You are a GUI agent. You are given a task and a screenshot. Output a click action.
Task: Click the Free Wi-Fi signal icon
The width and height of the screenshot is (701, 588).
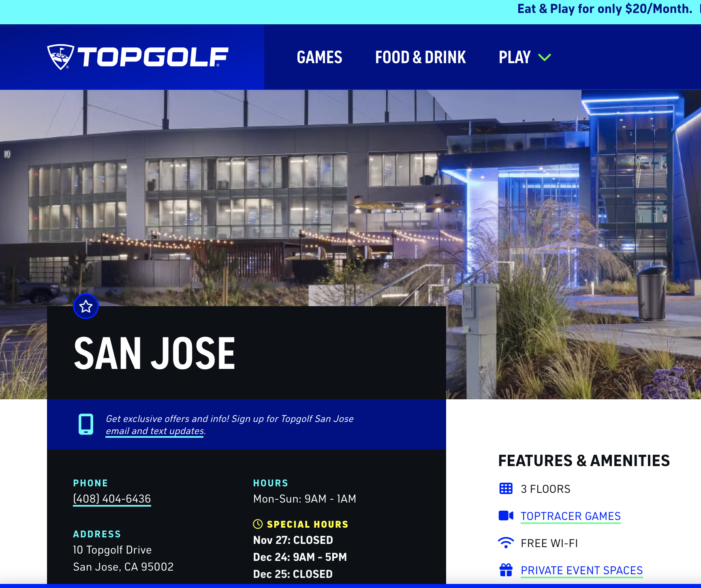pyautogui.click(x=506, y=543)
